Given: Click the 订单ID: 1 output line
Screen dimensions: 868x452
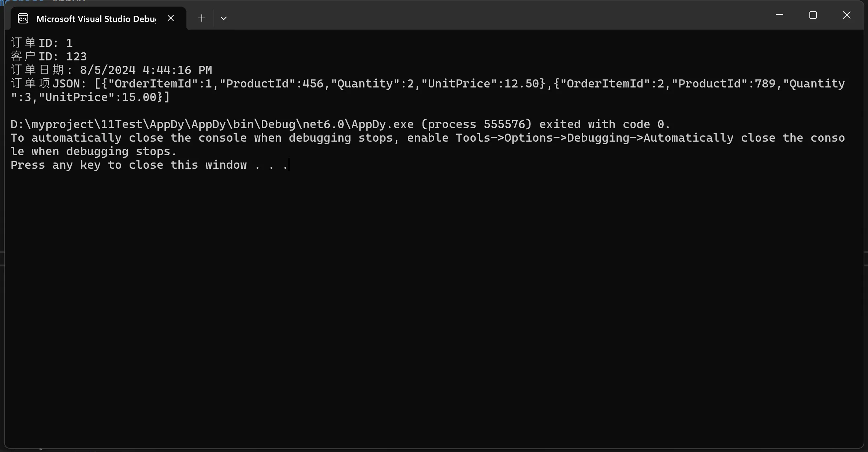Looking at the screenshot, I should [x=42, y=43].
